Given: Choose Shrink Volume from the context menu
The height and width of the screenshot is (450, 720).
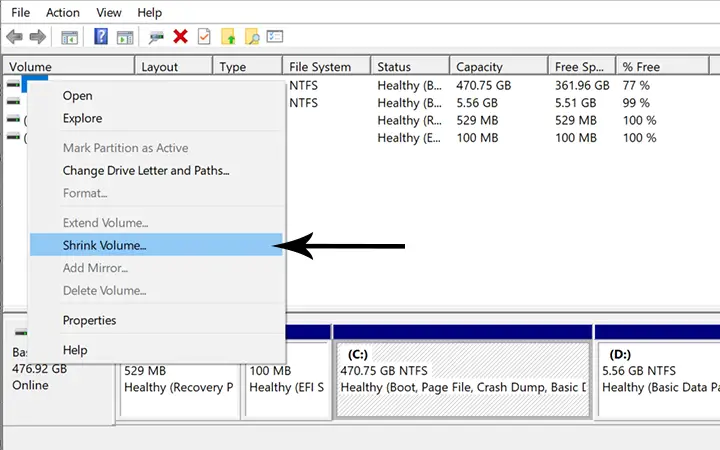Looking at the screenshot, I should coord(156,245).
